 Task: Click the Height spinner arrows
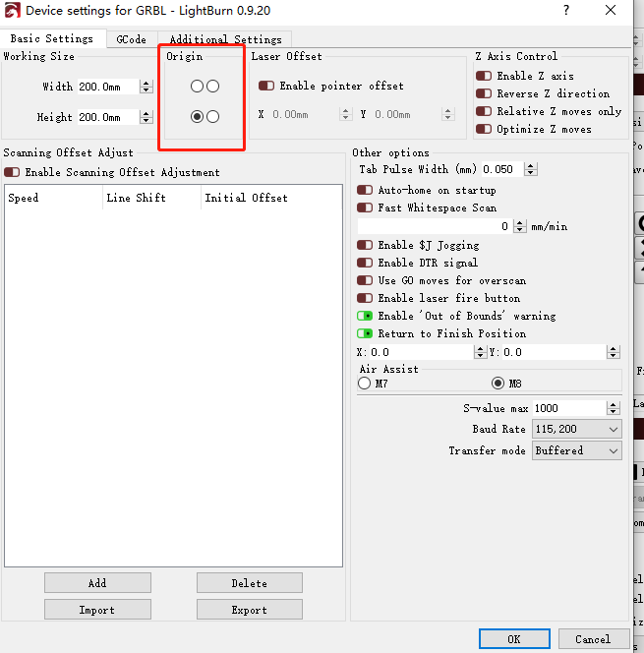[146, 117]
